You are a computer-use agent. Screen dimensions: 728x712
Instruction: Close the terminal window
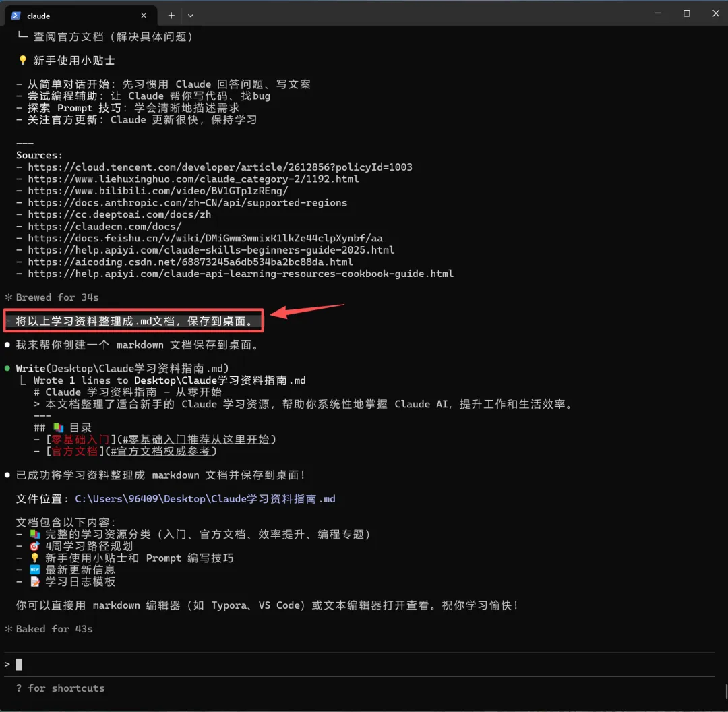(715, 13)
